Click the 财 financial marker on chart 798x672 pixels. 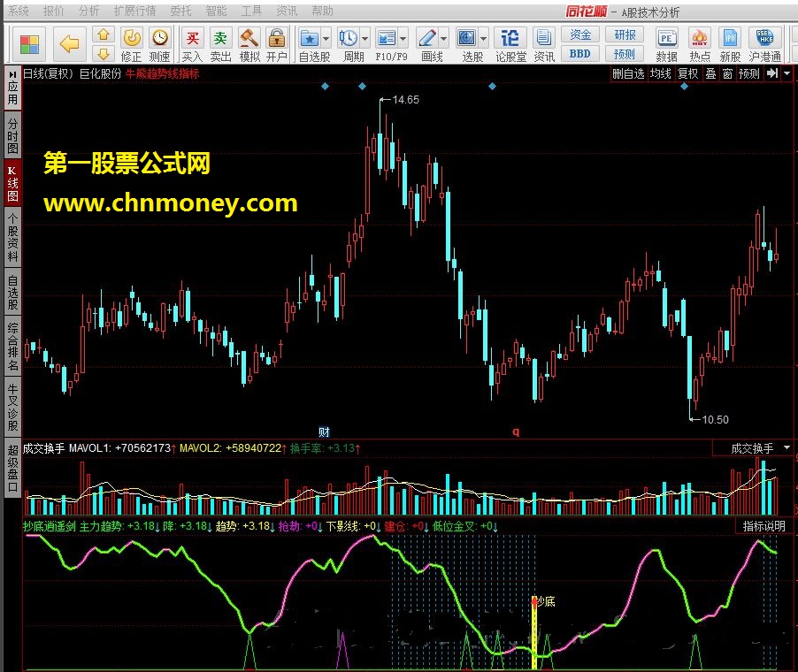pos(324,431)
